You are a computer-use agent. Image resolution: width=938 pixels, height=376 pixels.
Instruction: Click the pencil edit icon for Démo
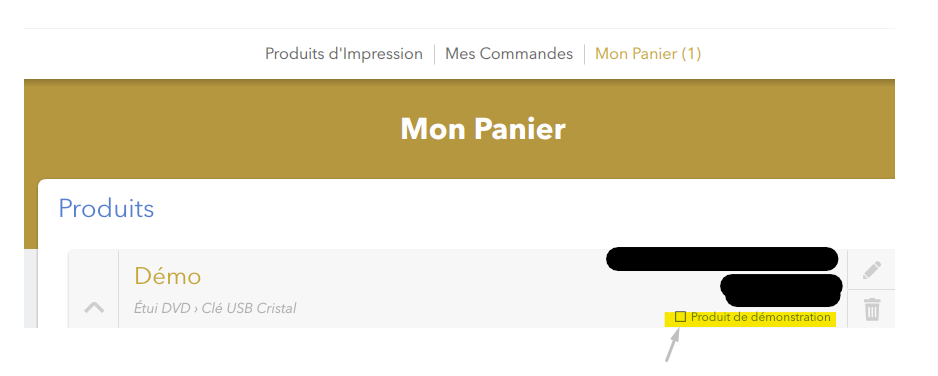point(872,270)
